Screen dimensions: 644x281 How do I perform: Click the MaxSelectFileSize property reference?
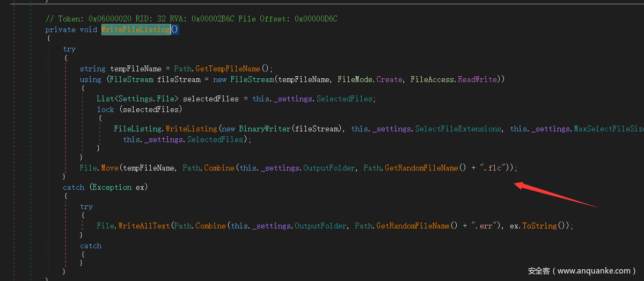pyautogui.click(x=608, y=129)
